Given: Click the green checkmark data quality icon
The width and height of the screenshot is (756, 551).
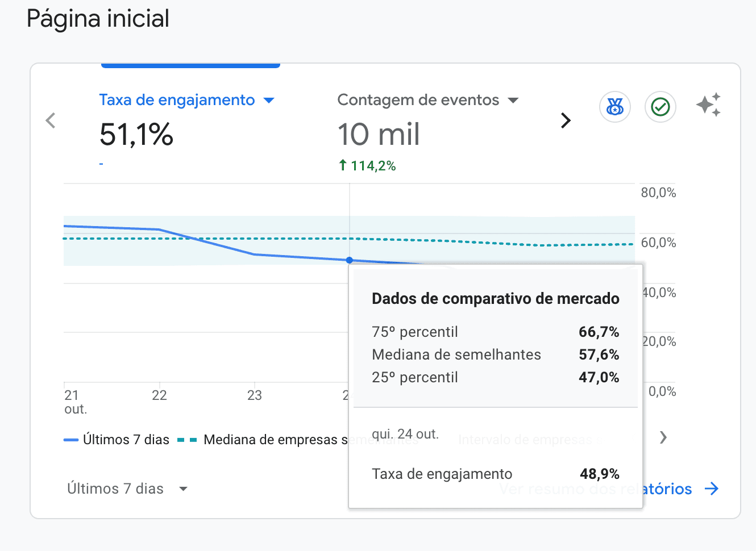Looking at the screenshot, I should [x=660, y=107].
